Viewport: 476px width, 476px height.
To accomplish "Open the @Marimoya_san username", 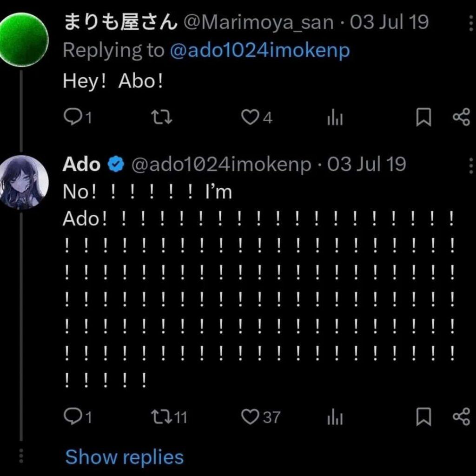I will click(x=258, y=23).
